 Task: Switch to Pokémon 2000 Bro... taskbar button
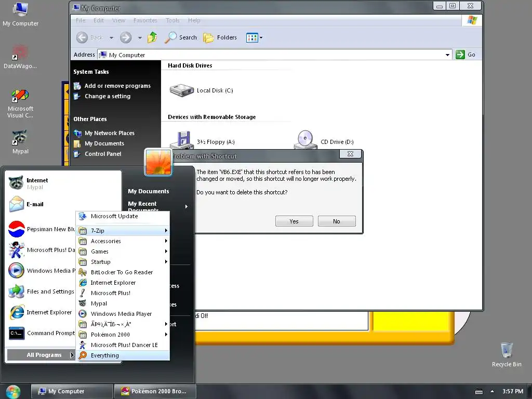pyautogui.click(x=155, y=391)
